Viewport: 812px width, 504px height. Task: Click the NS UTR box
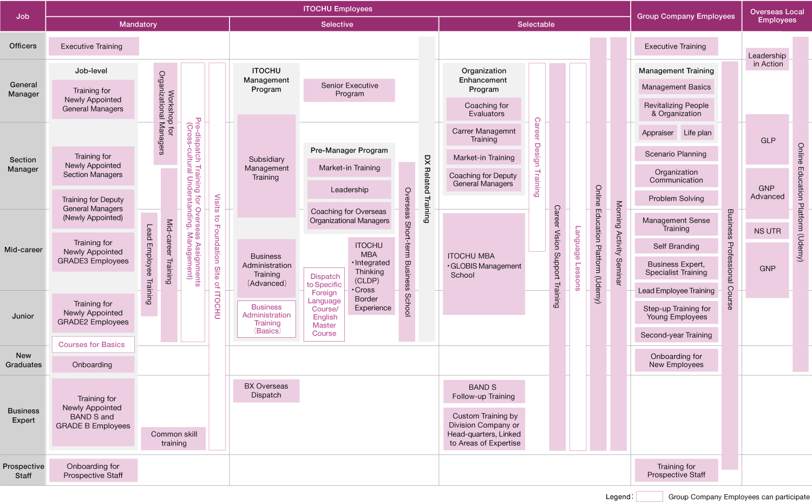tap(767, 231)
